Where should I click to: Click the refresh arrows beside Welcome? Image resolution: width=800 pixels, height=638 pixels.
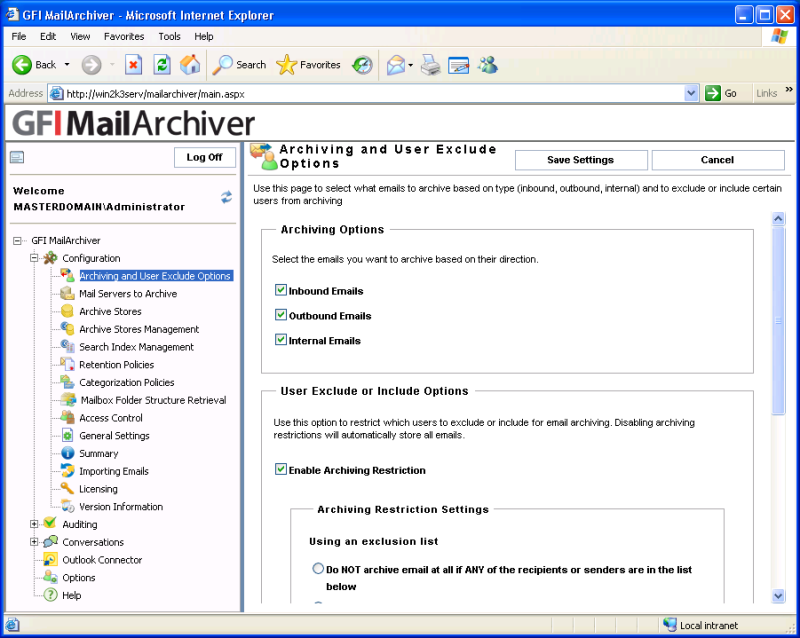(227, 197)
